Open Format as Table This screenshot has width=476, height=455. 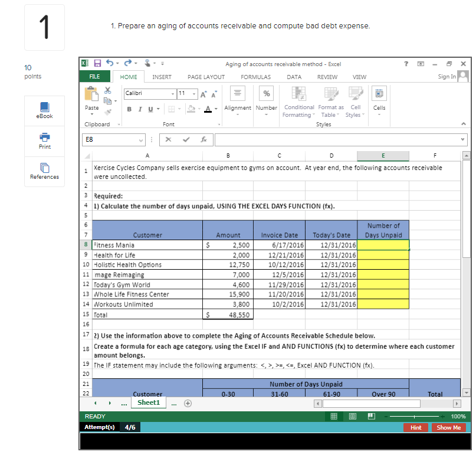[331, 102]
